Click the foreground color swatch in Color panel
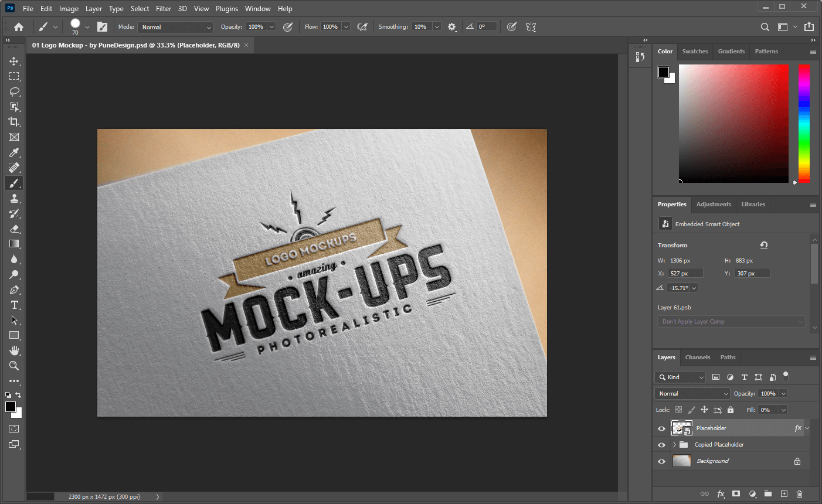This screenshot has height=504, width=822. [663, 72]
